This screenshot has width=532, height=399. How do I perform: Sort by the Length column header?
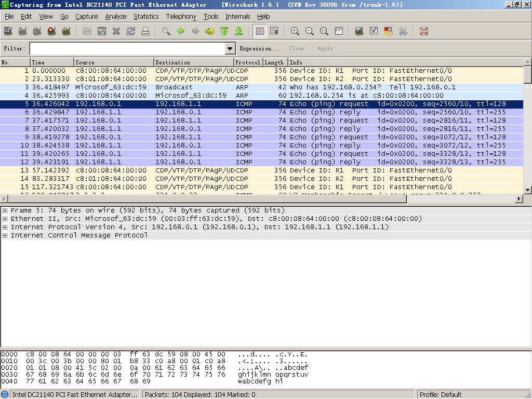click(x=275, y=62)
